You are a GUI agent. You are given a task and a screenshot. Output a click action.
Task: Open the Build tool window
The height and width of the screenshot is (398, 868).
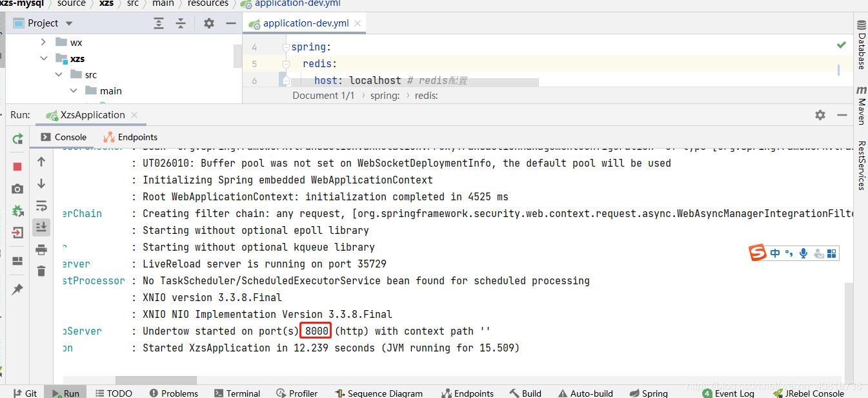point(525,393)
